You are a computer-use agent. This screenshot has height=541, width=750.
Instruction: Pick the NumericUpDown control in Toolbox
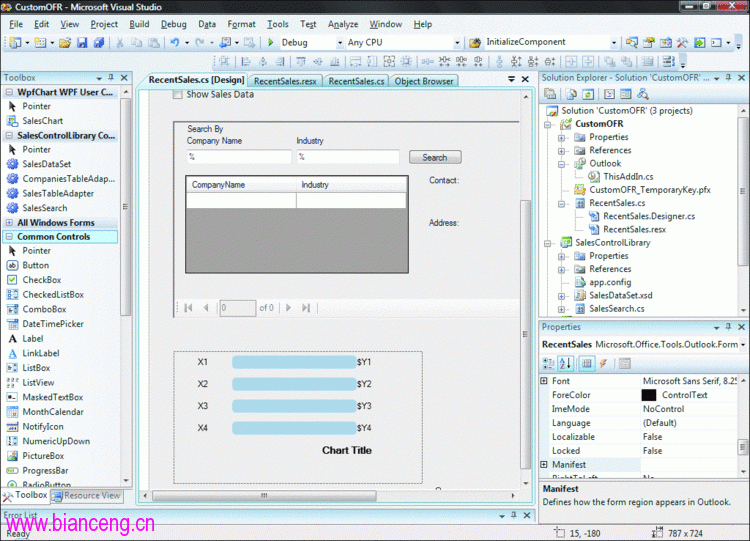[56, 441]
